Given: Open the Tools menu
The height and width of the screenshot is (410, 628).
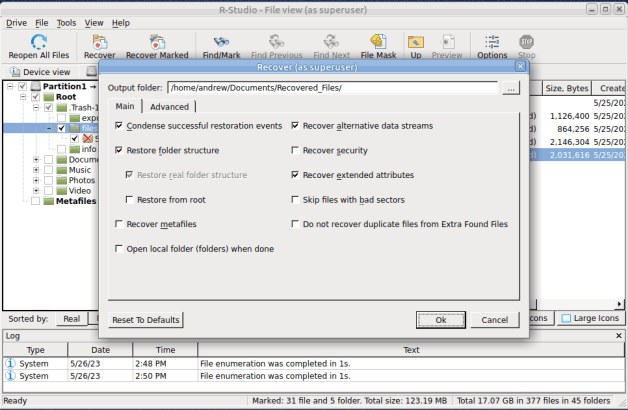Looking at the screenshot, I should (x=66, y=23).
